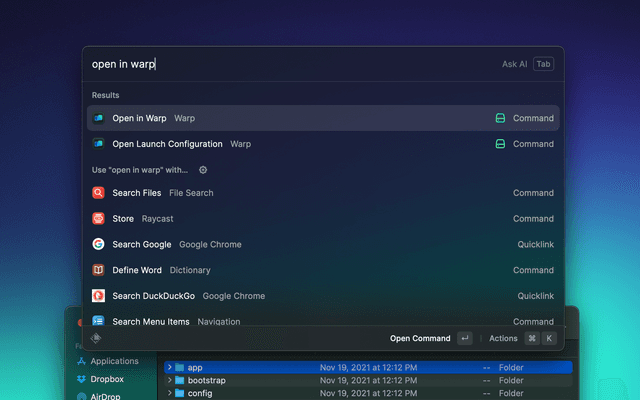Open fallback commands gear settings

point(203,170)
